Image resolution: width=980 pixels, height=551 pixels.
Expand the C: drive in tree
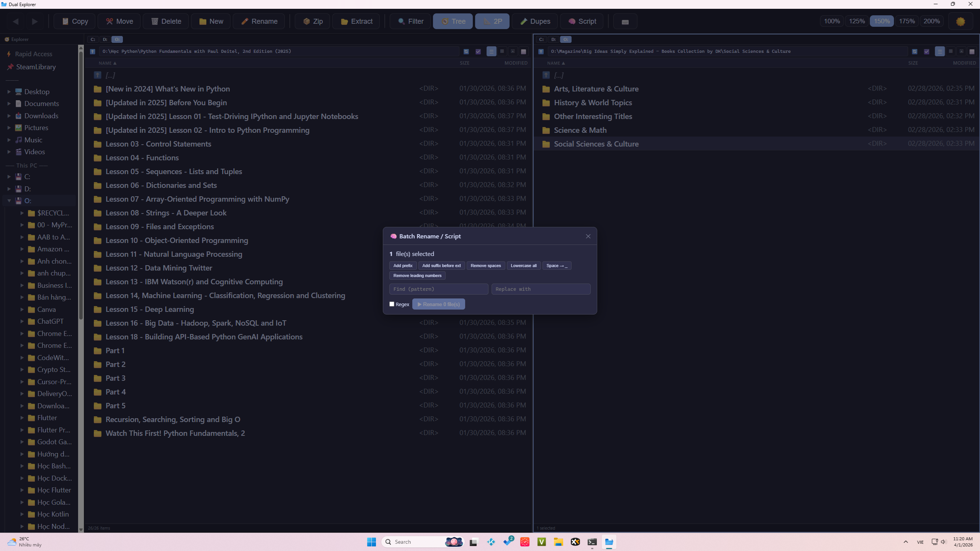[x=9, y=176]
